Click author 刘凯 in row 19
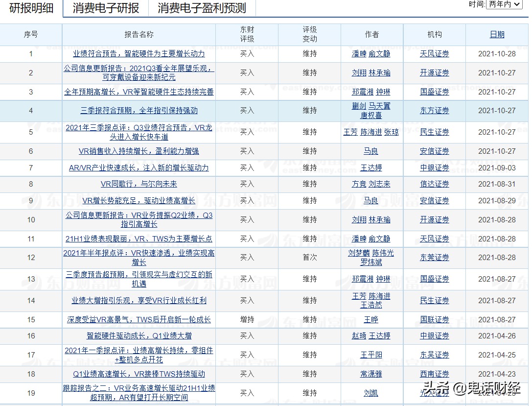 (371, 393)
